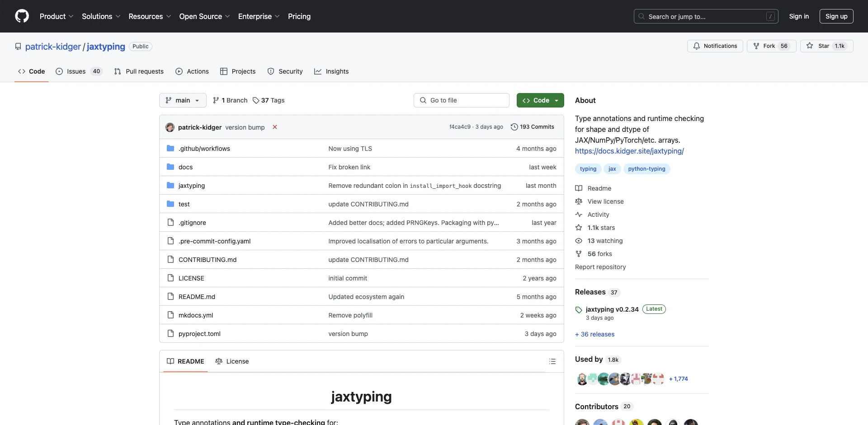This screenshot has width=868, height=425.
Task: View the 13 watching link
Action: click(x=599, y=241)
